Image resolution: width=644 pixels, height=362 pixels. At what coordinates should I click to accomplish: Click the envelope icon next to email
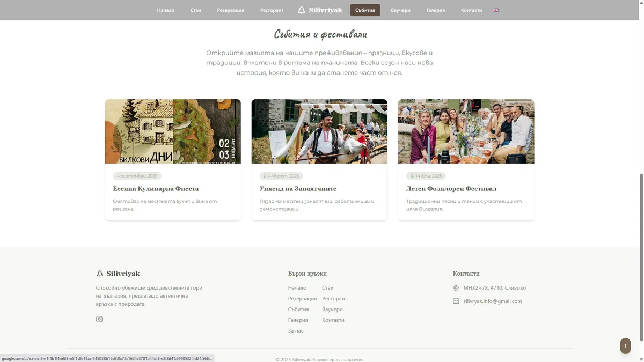[456, 301]
